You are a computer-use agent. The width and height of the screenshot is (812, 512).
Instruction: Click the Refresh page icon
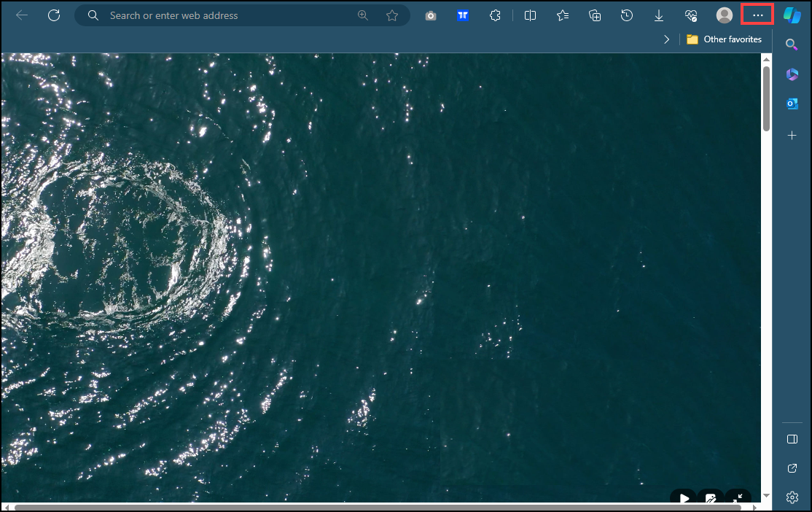point(54,15)
